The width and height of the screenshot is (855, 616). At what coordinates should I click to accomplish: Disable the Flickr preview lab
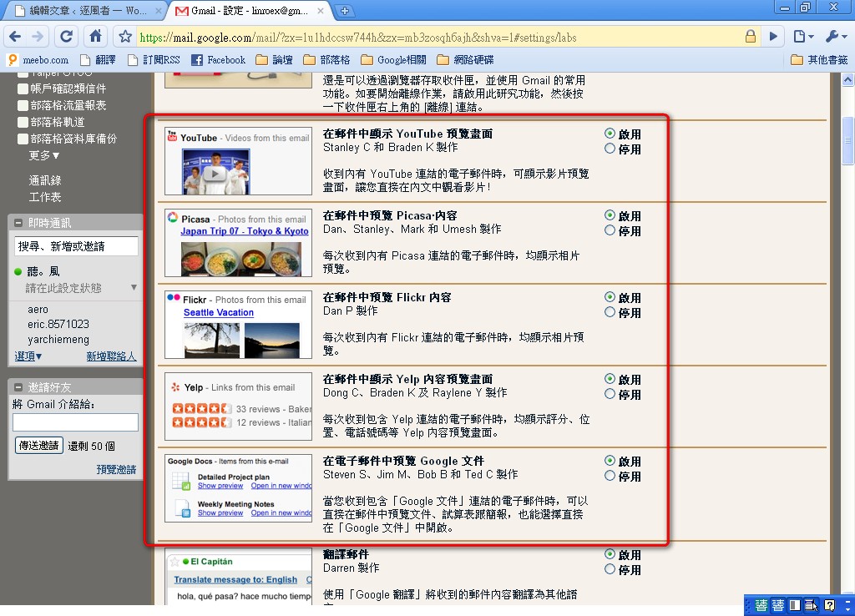[610, 312]
